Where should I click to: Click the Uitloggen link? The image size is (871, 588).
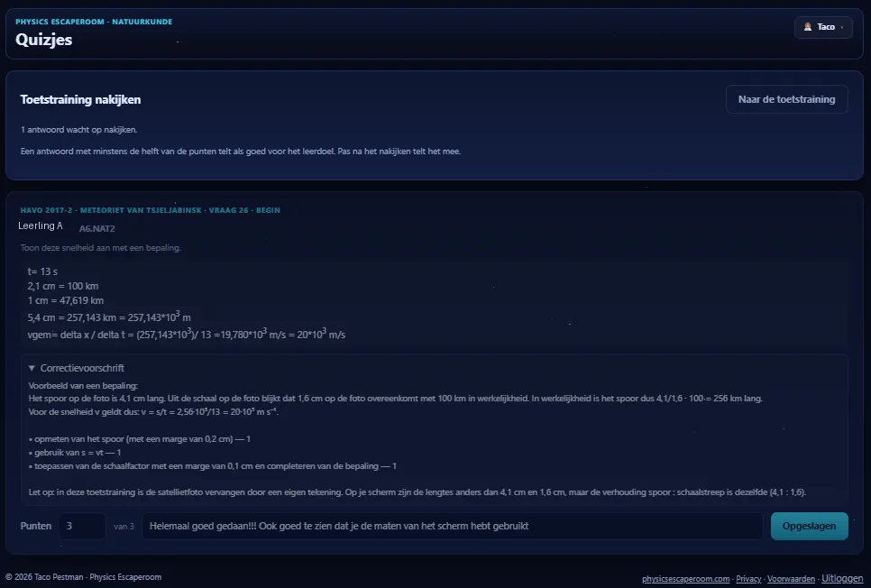(x=842, y=579)
